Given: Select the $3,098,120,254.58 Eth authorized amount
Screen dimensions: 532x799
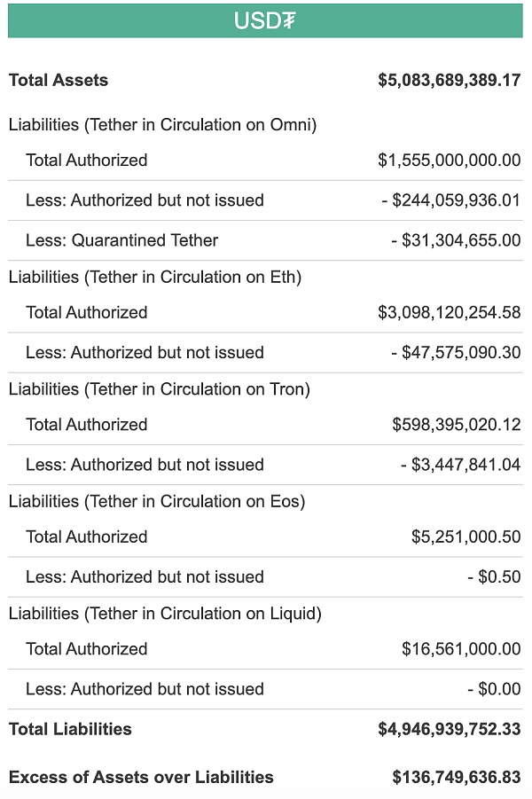Looking at the screenshot, I should (449, 313).
